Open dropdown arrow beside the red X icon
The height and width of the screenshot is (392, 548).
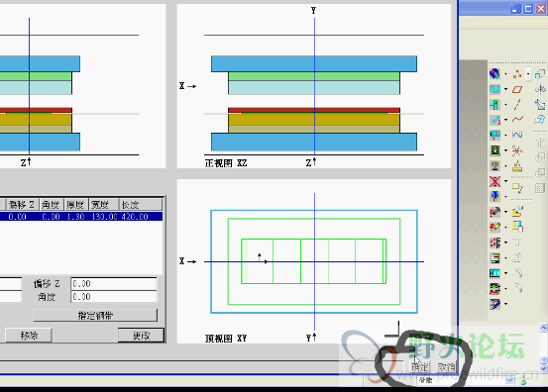click(505, 181)
